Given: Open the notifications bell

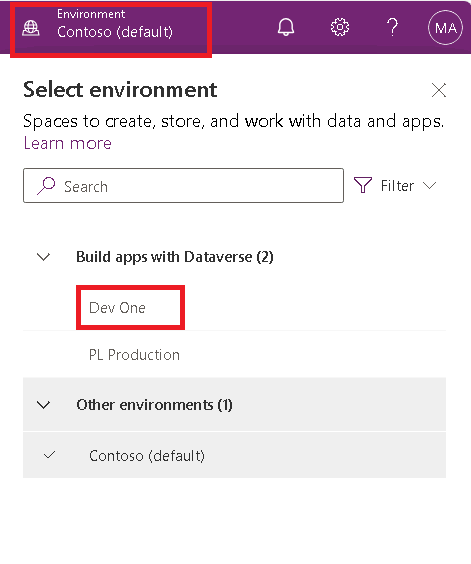Looking at the screenshot, I should (x=286, y=27).
